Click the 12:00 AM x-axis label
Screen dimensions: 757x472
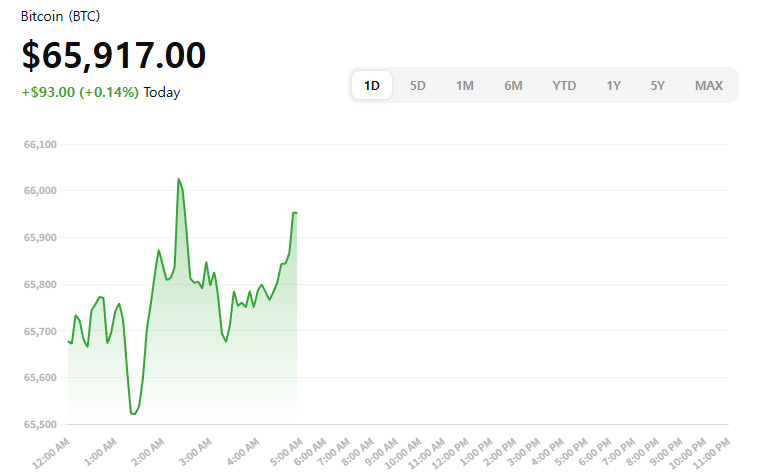[x=51, y=453]
